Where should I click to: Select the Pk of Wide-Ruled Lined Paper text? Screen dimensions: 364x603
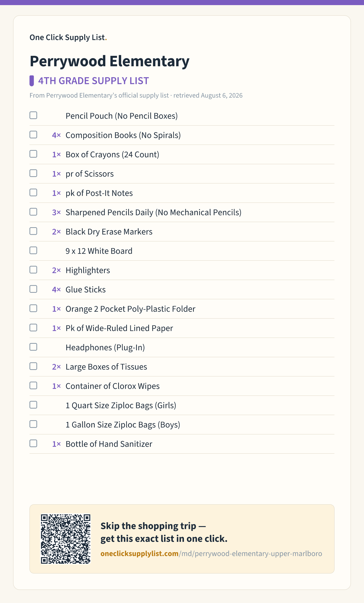click(x=119, y=328)
